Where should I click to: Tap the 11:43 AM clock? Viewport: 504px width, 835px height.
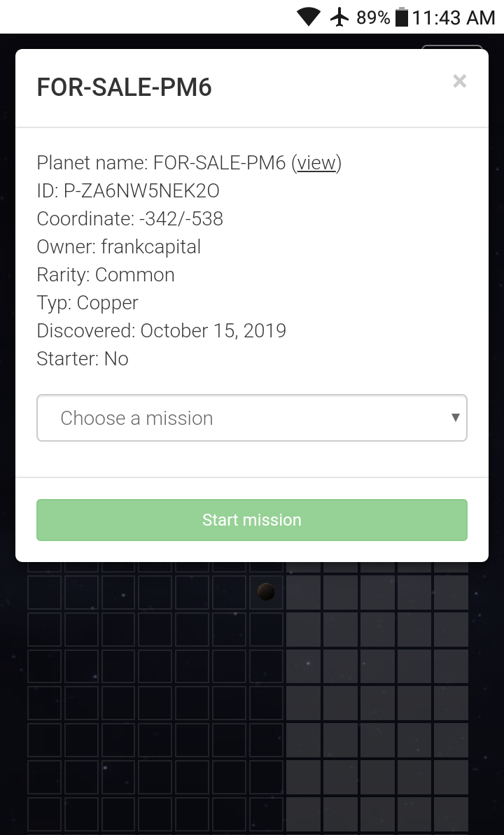(453, 17)
